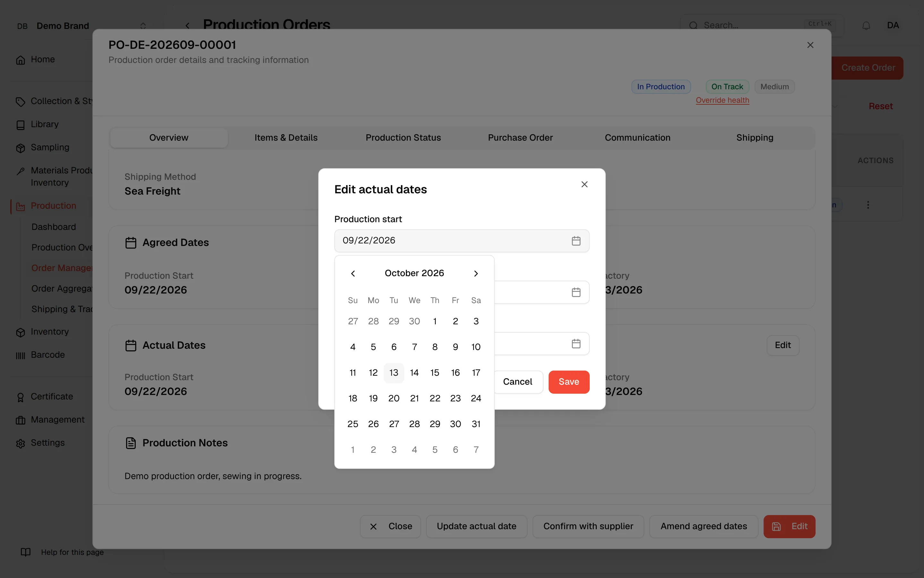Open Help for this page

click(62, 552)
